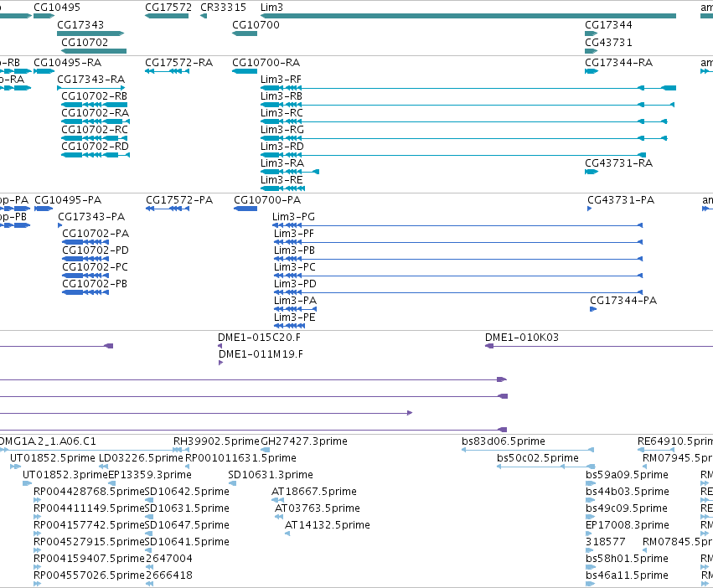Select the CG43731 gene label

pos(608,43)
